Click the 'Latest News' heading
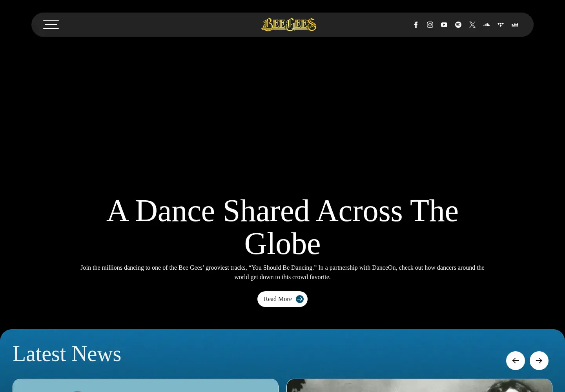565x392 pixels. [67, 354]
